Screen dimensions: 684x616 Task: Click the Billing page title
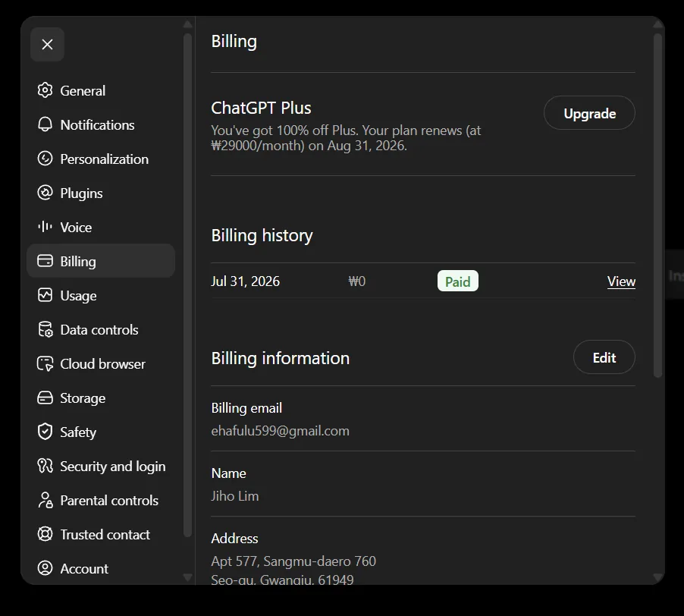click(234, 42)
